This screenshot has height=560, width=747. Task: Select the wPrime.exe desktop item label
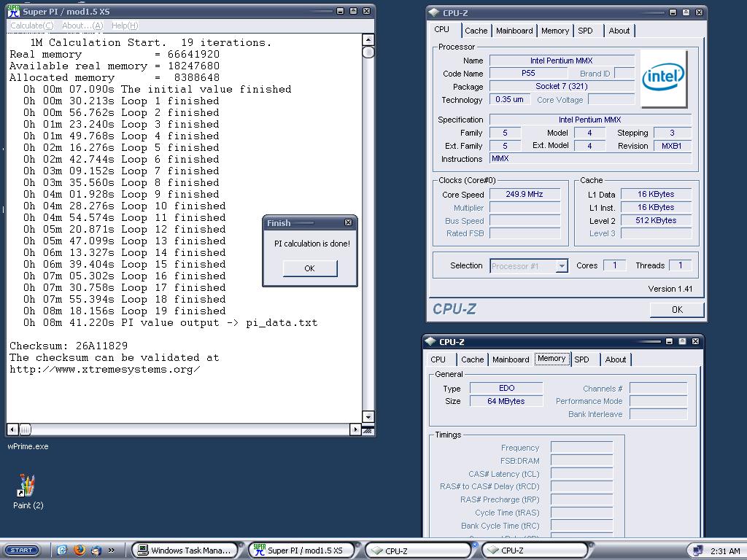pos(28,447)
